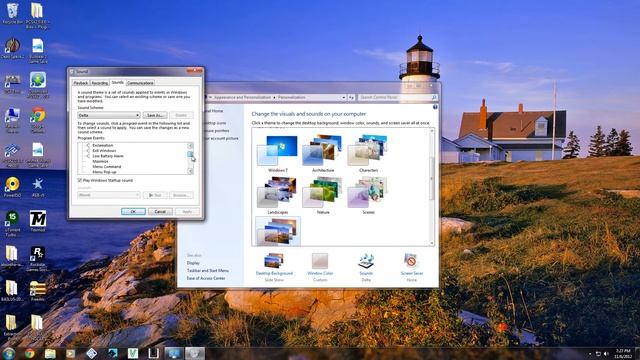The image size is (640, 360).
Task: Switch to the Playback tab
Action: click(x=81, y=83)
